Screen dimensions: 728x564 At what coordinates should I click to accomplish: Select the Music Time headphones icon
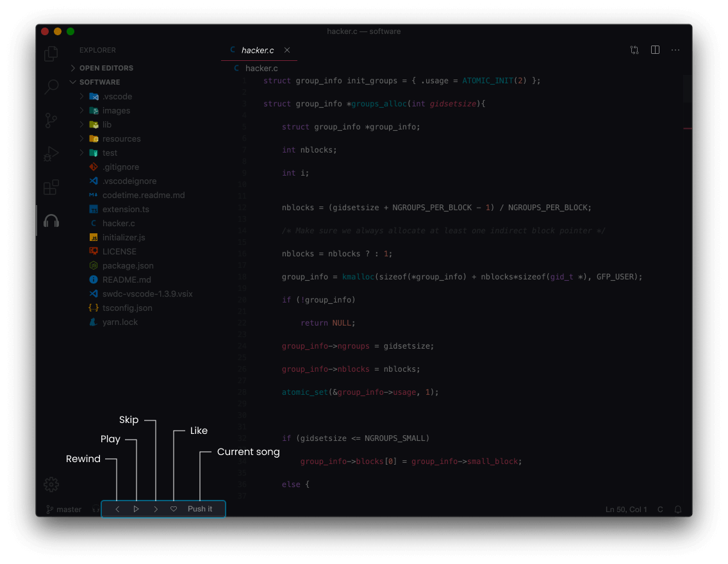(51, 220)
